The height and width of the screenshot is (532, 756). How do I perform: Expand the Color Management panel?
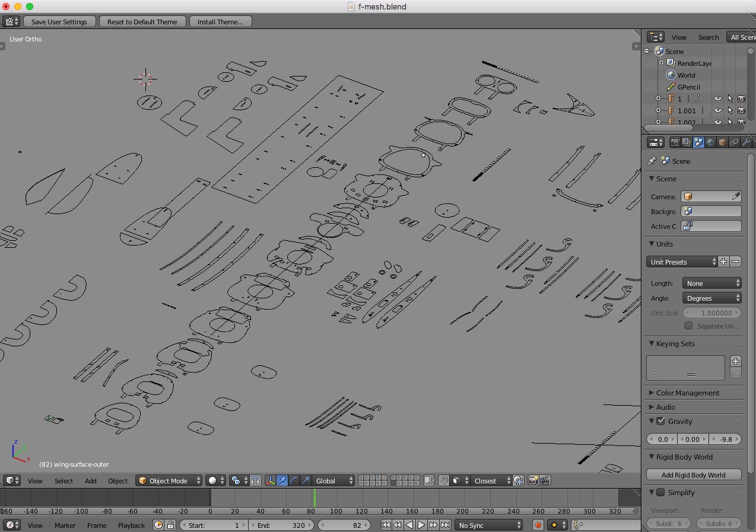pyautogui.click(x=687, y=393)
